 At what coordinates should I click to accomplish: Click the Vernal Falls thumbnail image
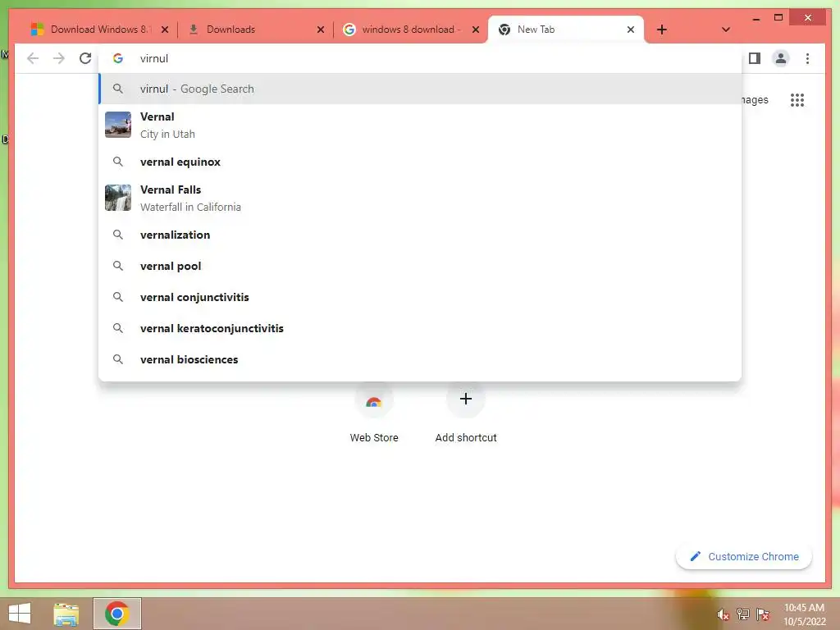pyautogui.click(x=118, y=198)
